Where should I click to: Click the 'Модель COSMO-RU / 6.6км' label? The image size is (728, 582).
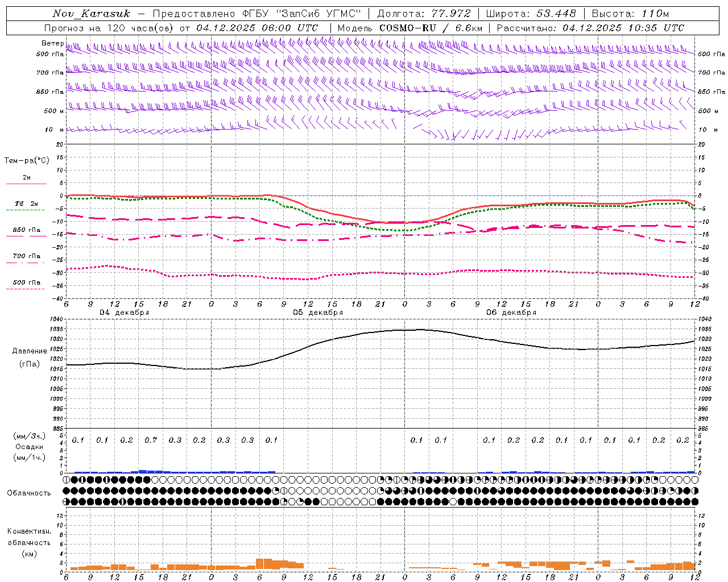click(x=410, y=28)
